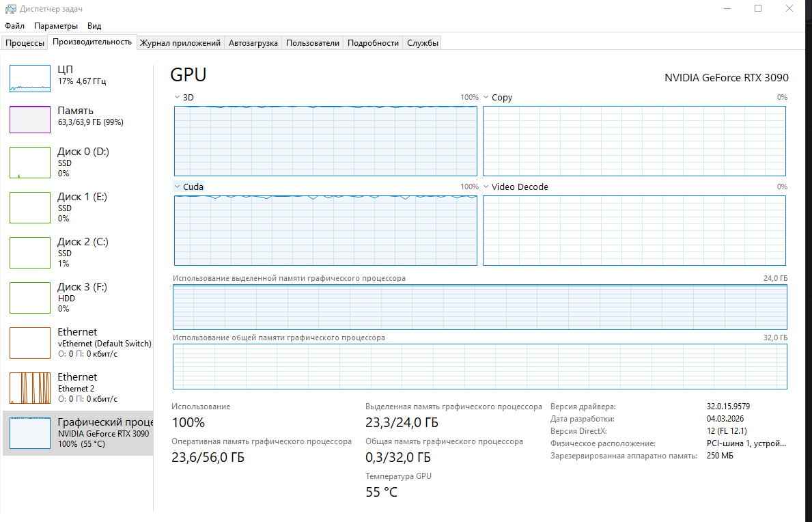This screenshot has height=522, width=812.
Task: Click the 100% Использование value
Action: point(188,422)
